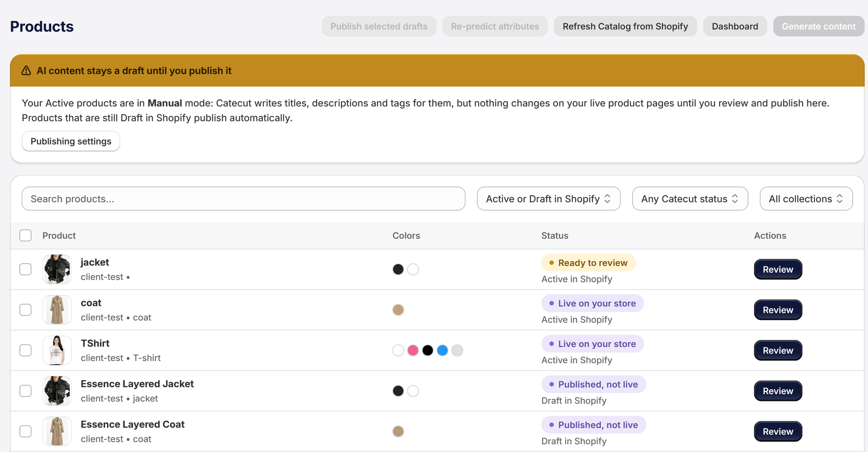
Task: Go to the Dashboard
Action: [x=735, y=27]
